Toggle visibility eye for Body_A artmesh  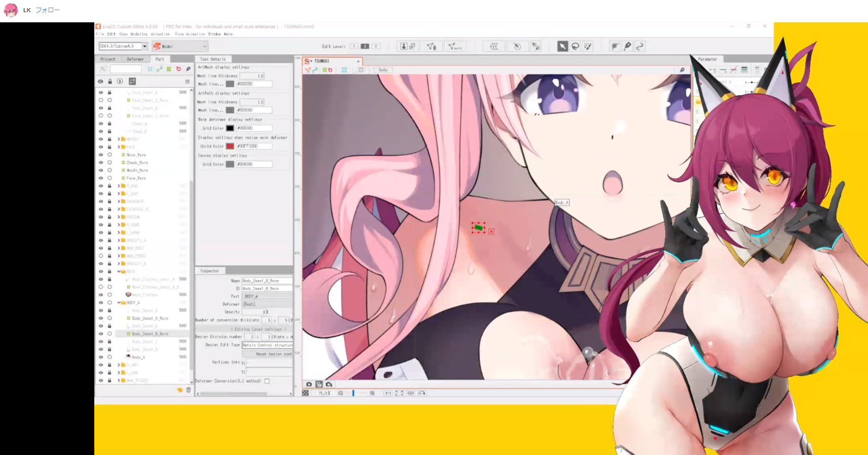101,357
